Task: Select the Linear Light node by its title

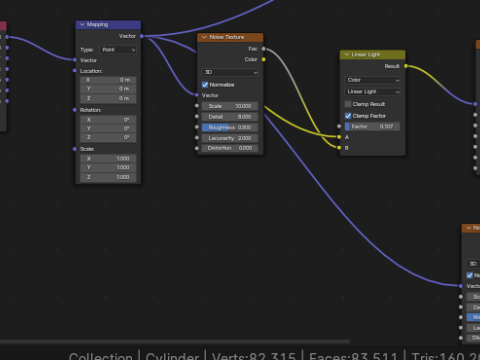Action: 366,54
